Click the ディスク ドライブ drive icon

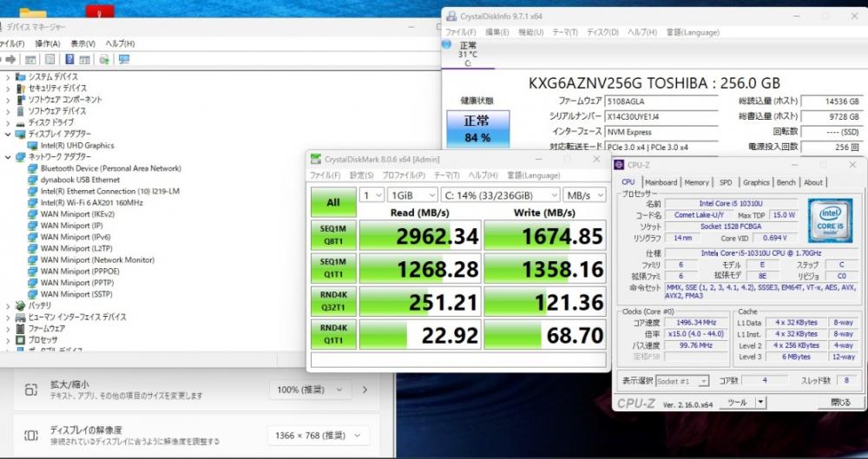coord(21,122)
